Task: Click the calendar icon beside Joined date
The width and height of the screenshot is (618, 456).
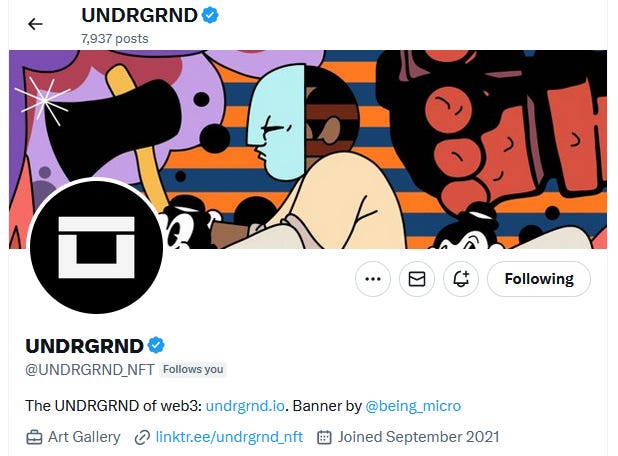Action: click(x=324, y=437)
